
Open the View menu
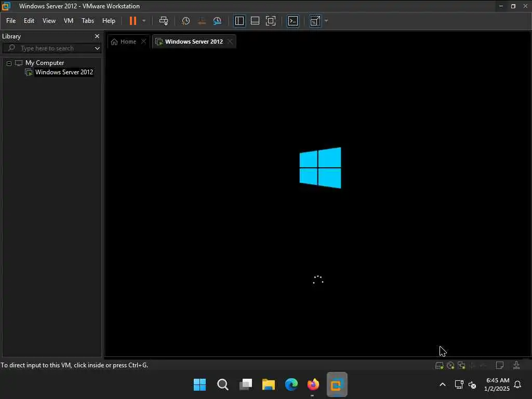(x=49, y=21)
